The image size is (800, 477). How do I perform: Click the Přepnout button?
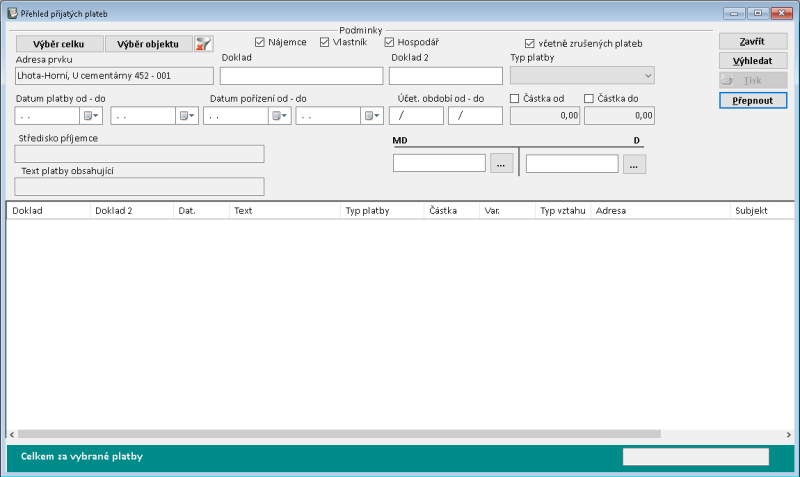click(752, 101)
